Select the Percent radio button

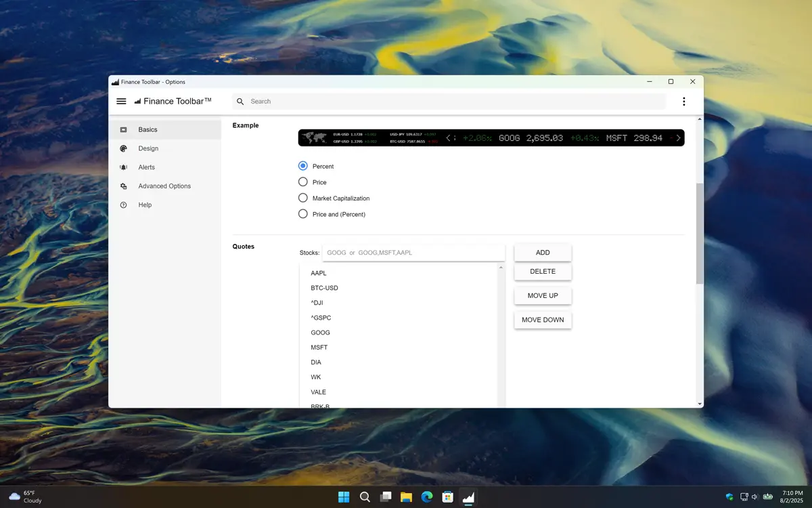pos(303,166)
